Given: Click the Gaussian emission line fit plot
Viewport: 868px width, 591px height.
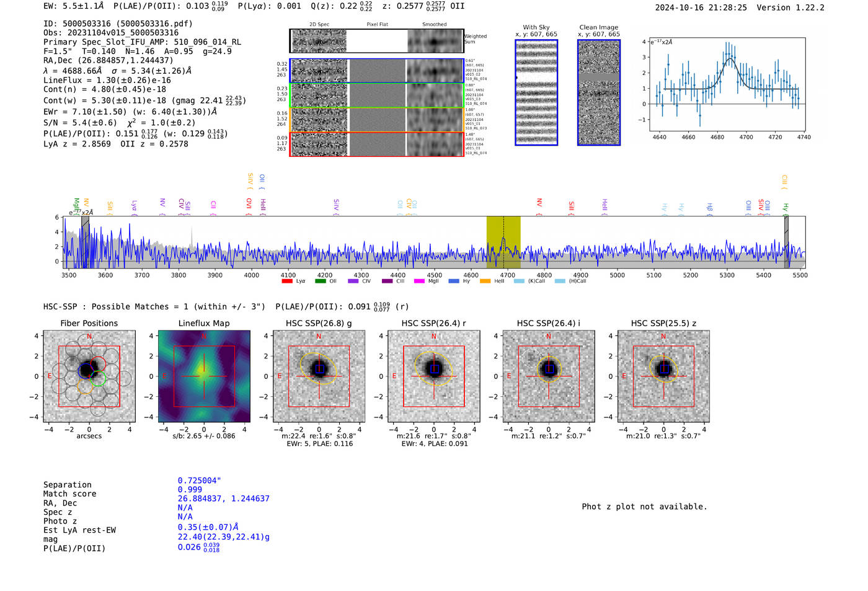Looking at the screenshot, I should pos(727,84).
